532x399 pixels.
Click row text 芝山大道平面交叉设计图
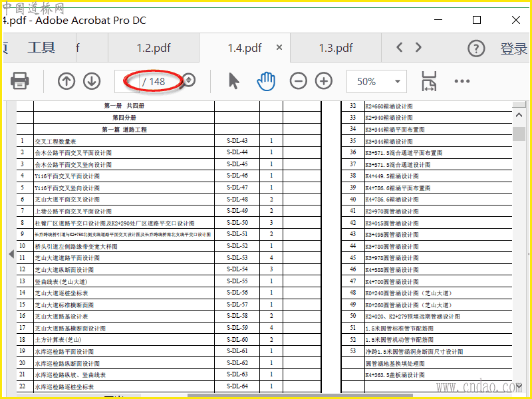click(x=67, y=199)
